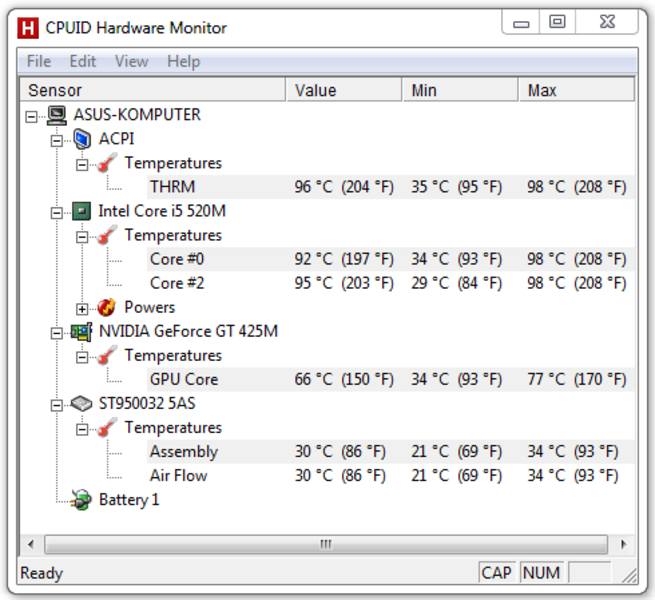655x600 pixels.
Task: Click the horizontal scrollbar right arrow
Action: [623, 544]
